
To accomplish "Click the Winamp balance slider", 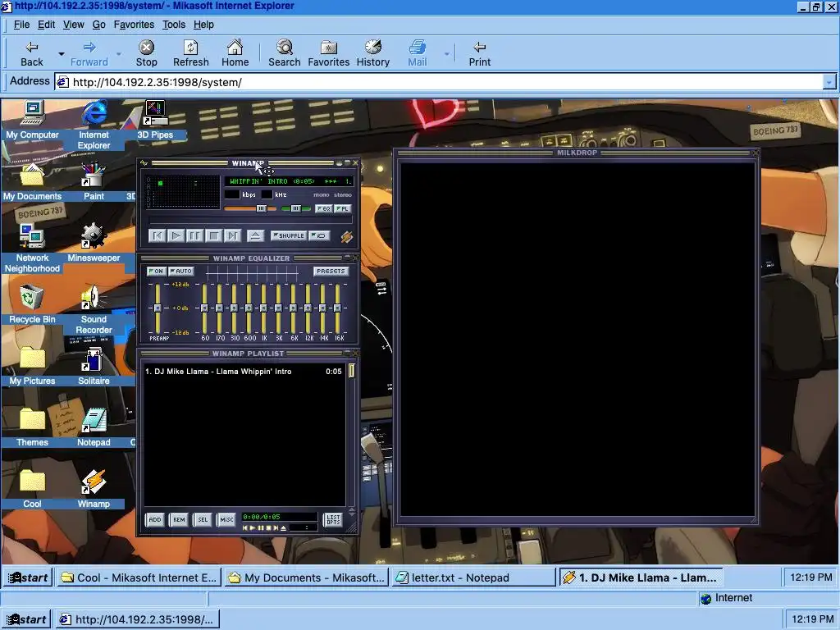I will tap(295, 208).
